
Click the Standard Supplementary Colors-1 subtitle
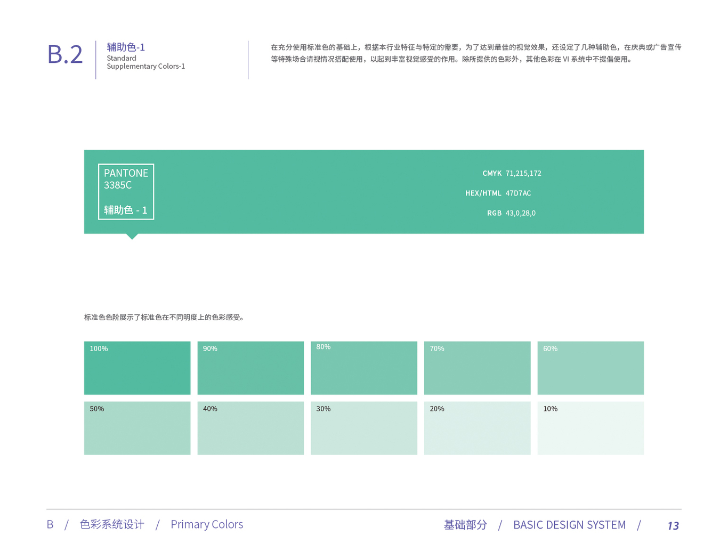point(145,62)
